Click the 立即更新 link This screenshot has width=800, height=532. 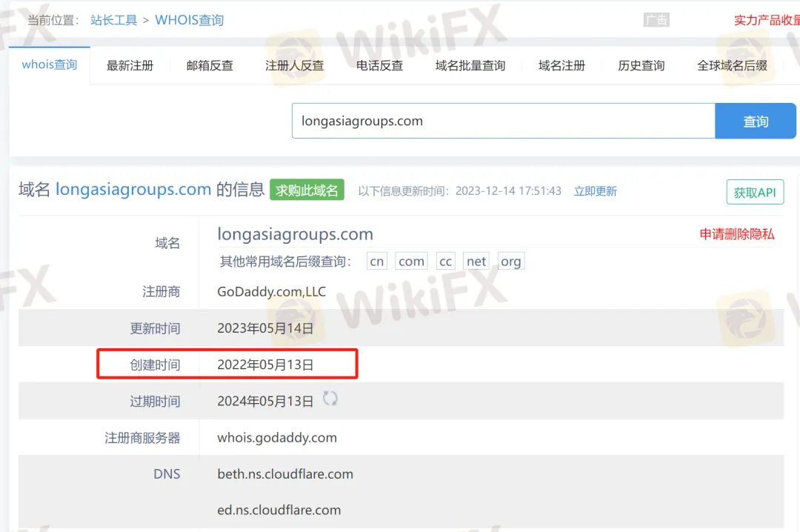[x=596, y=191]
